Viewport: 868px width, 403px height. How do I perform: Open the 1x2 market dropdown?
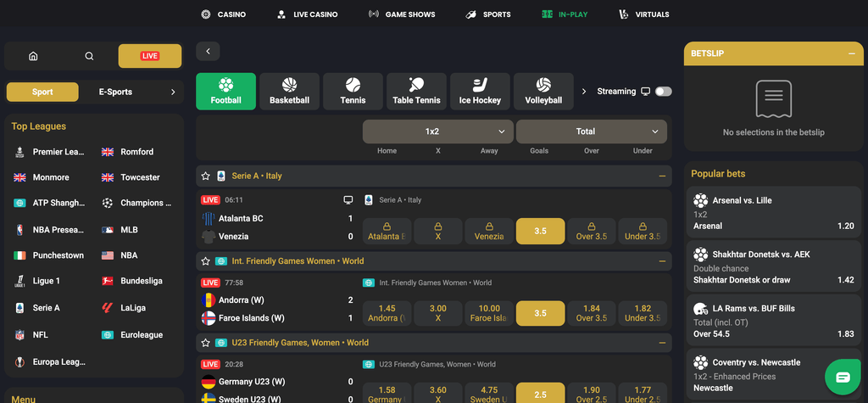tap(437, 132)
